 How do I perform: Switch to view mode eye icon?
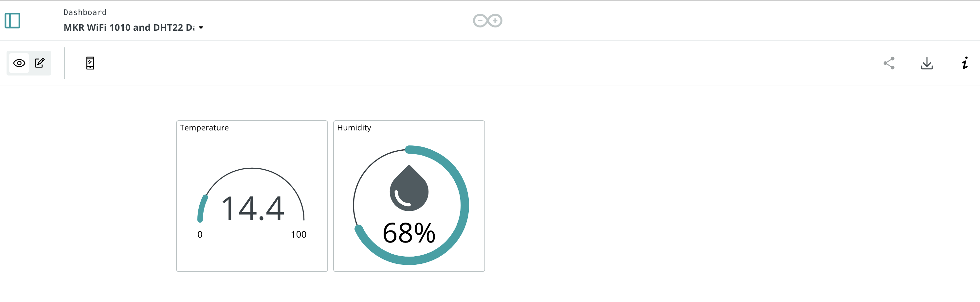19,63
